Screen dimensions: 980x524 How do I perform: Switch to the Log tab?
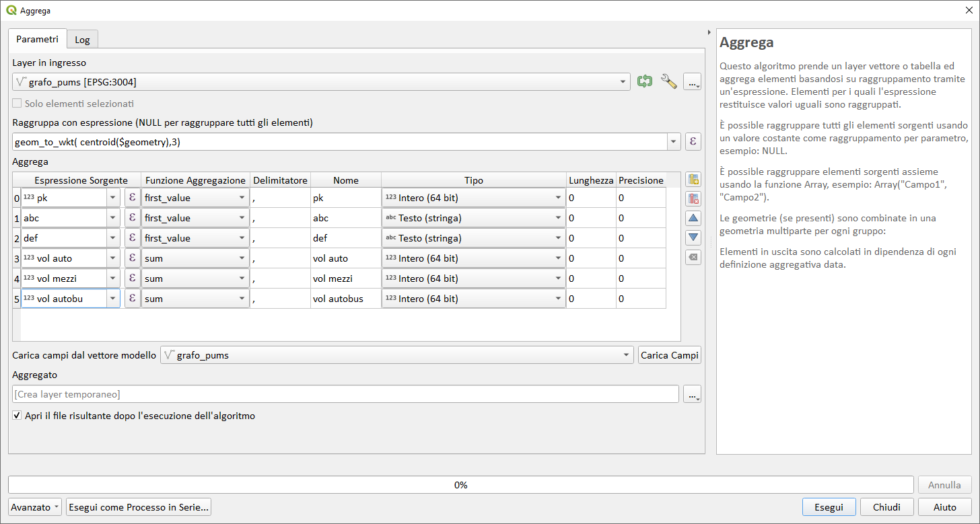[82, 40]
